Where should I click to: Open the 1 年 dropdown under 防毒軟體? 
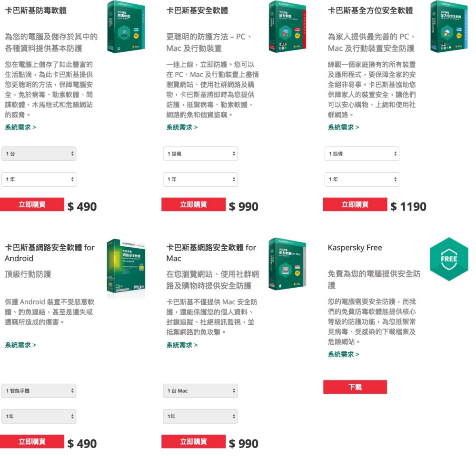[39, 179]
